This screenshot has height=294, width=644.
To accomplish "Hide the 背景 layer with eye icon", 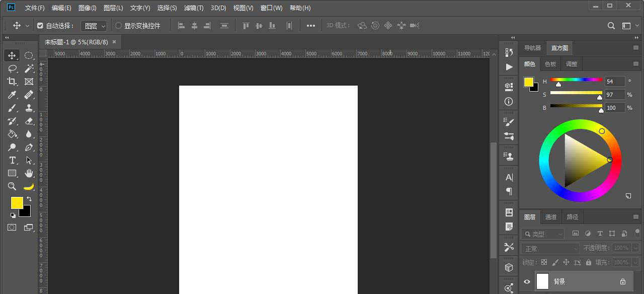I will coord(527,281).
